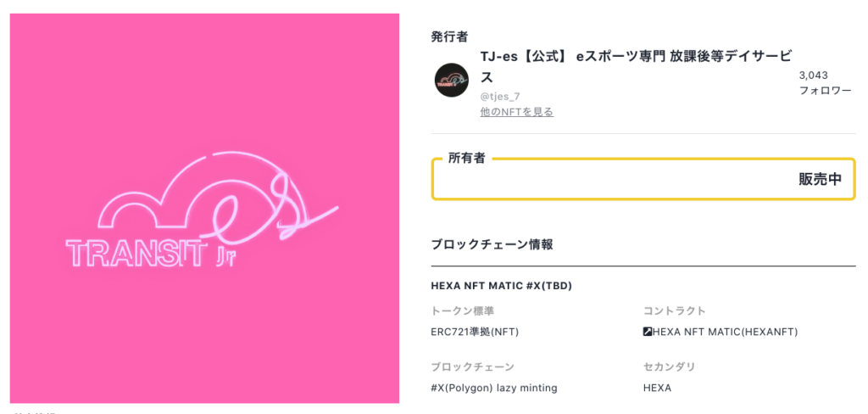Click the #X(Polygon) lazy minting value
The width and height of the screenshot is (868, 414).
tap(493, 388)
